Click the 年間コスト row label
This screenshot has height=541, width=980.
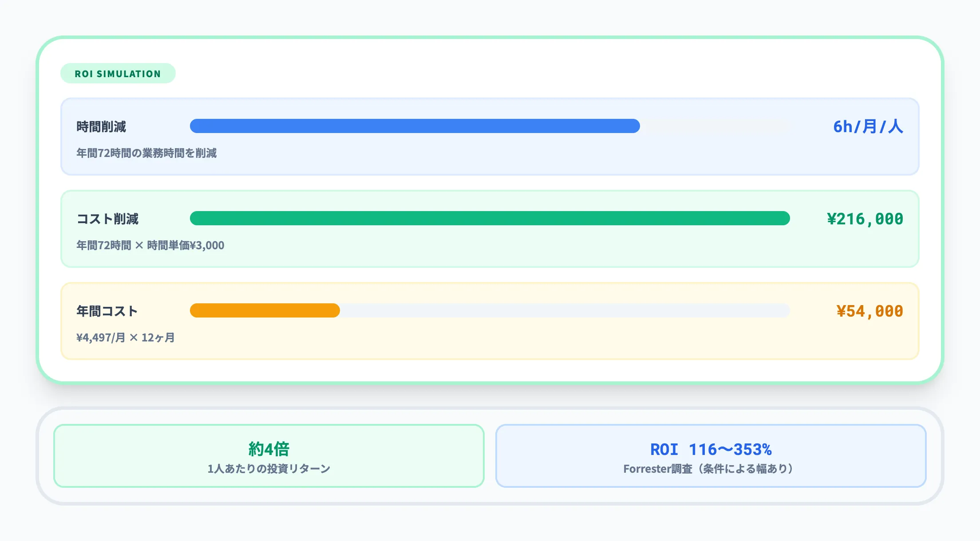click(107, 311)
